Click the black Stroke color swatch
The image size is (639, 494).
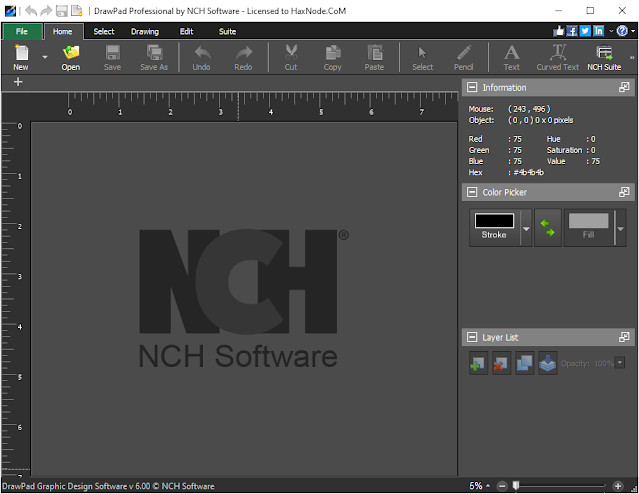[494, 221]
